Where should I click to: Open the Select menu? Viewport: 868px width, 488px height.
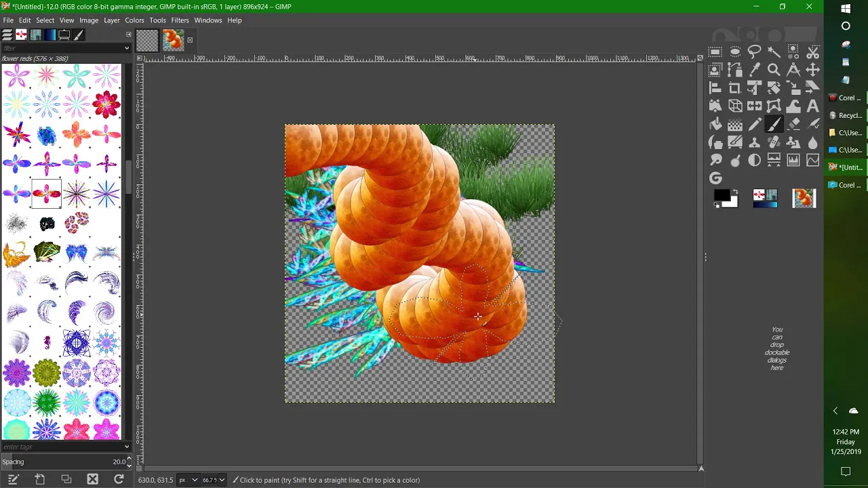[45, 20]
